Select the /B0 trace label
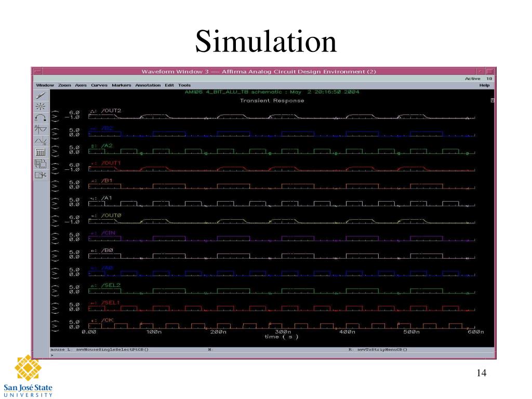 click(107, 250)
